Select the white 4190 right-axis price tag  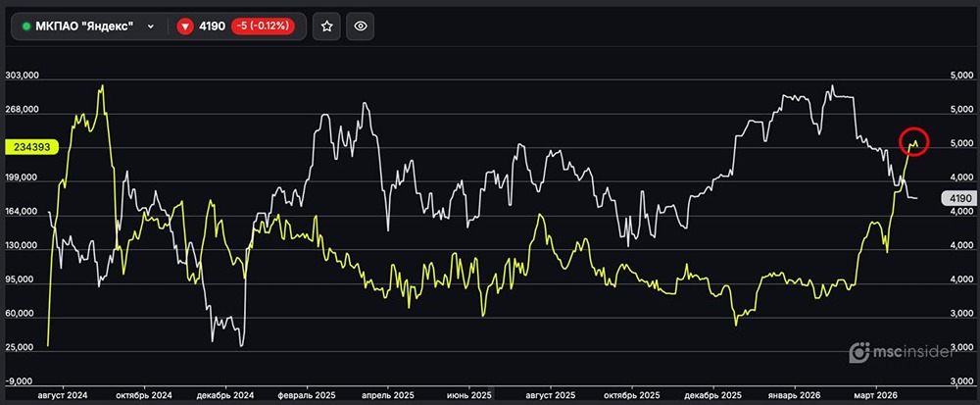(x=955, y=199)
